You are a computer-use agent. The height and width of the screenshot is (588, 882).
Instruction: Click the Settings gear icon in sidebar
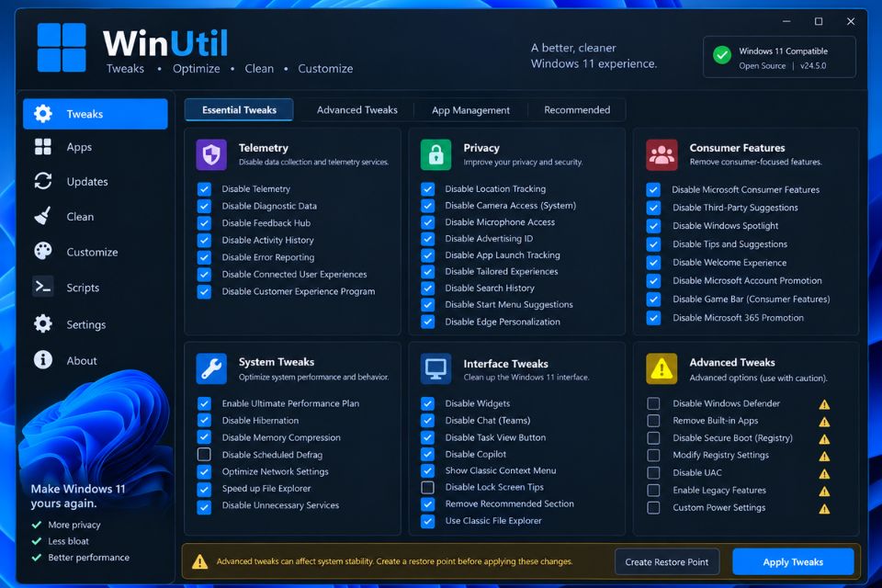43,324
